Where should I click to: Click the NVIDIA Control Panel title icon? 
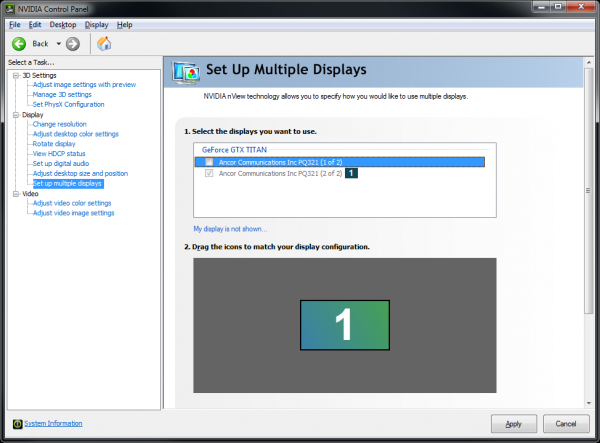(x=10, y=8)
